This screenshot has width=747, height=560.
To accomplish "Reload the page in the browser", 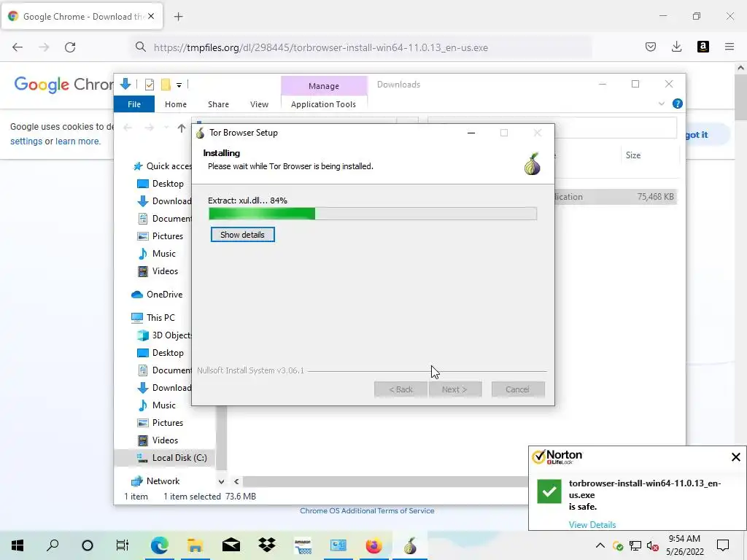I will [x=70, y=47].
